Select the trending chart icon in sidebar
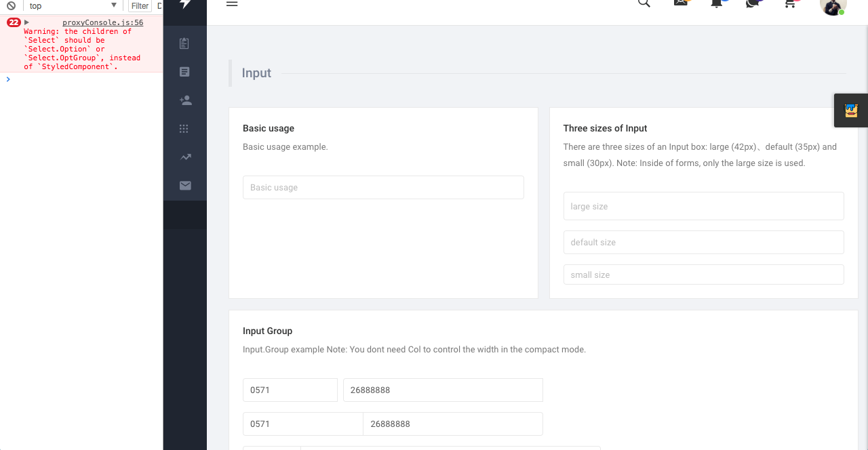The height and width of the screenshot is (450, 868). click(x=185, y=157)
